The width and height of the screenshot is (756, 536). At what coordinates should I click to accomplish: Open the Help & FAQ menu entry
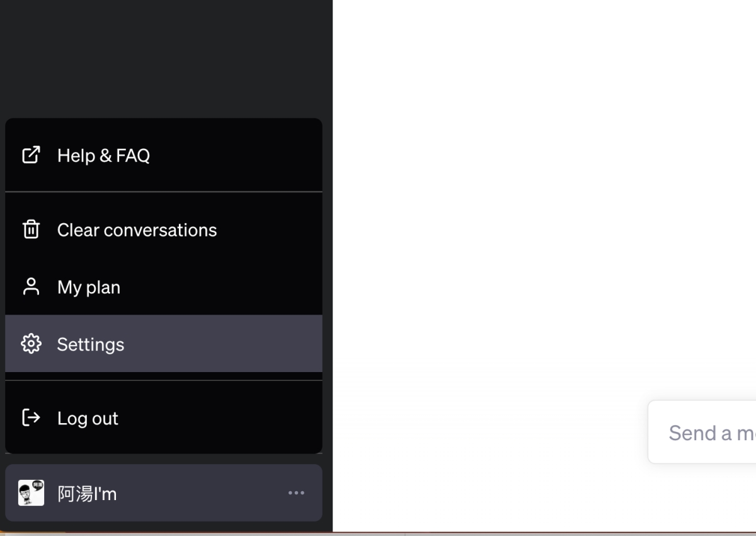103,156
